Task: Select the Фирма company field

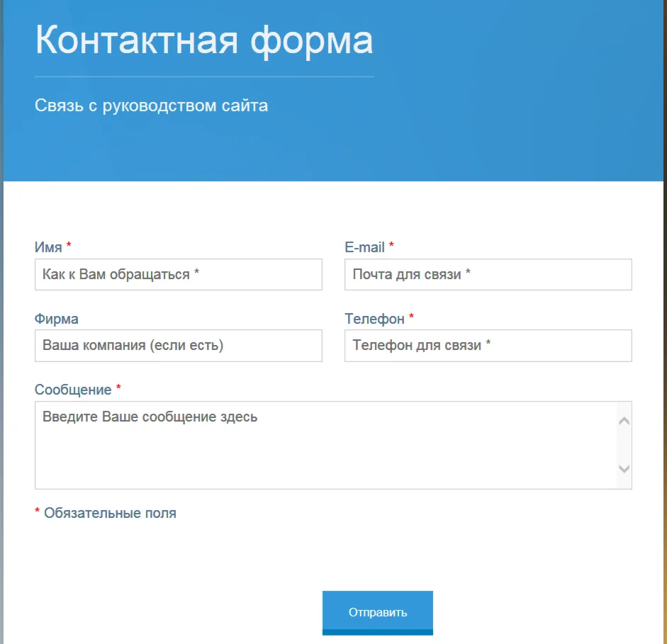Action: [x=177, y=346]
